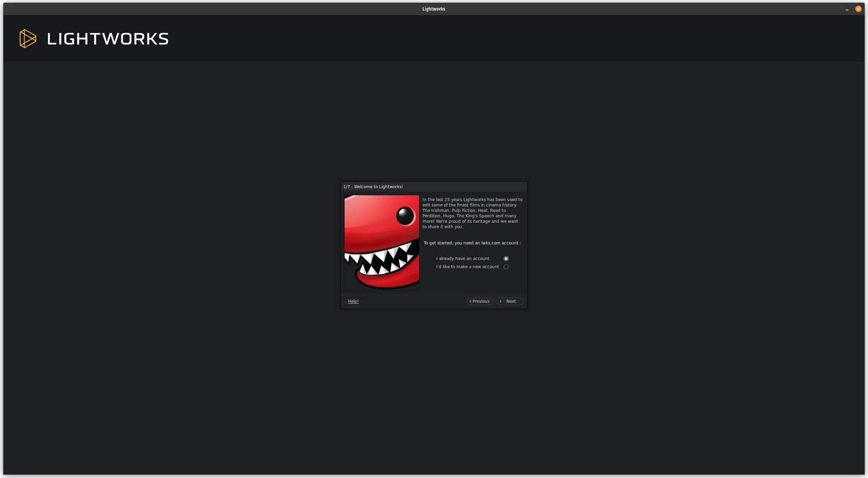Click the right chevron inside the Next button
Viewport: 868px width, 478px height.
[x=500, y=301]
